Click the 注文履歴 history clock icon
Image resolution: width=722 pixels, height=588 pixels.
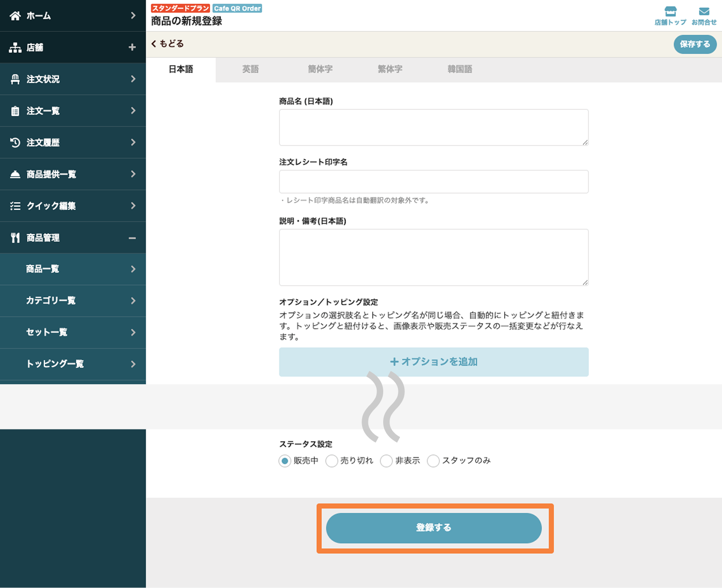click(15, 143)
